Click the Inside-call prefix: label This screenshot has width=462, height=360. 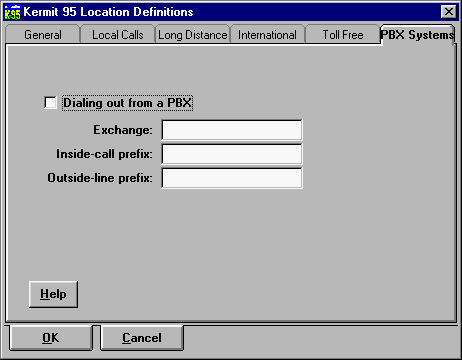[x=104, y=154]
